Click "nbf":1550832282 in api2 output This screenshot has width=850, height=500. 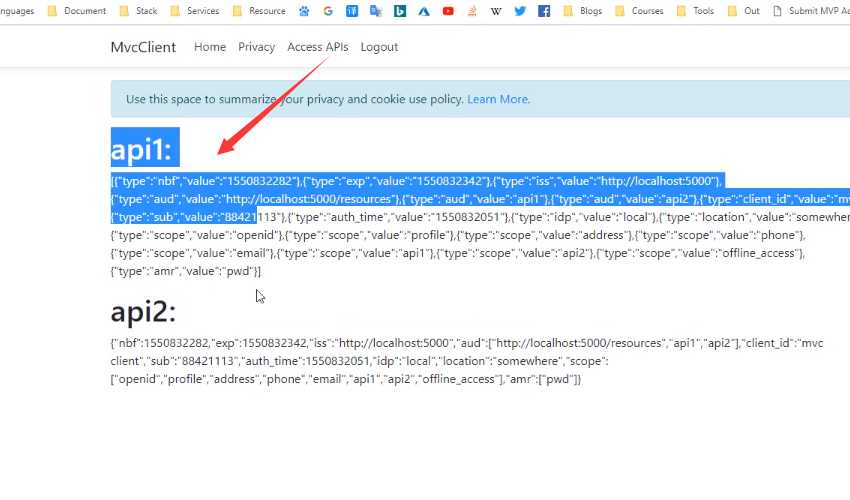pos(161,343)
